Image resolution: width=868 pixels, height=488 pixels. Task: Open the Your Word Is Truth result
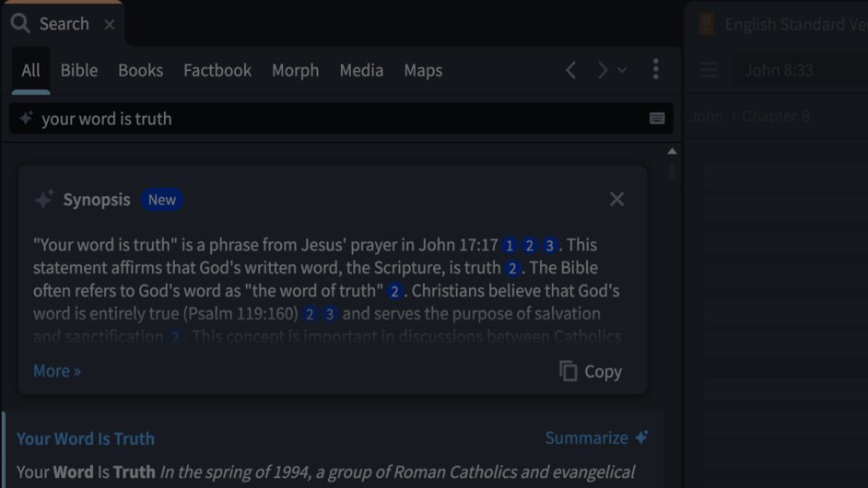click(86, 439)
